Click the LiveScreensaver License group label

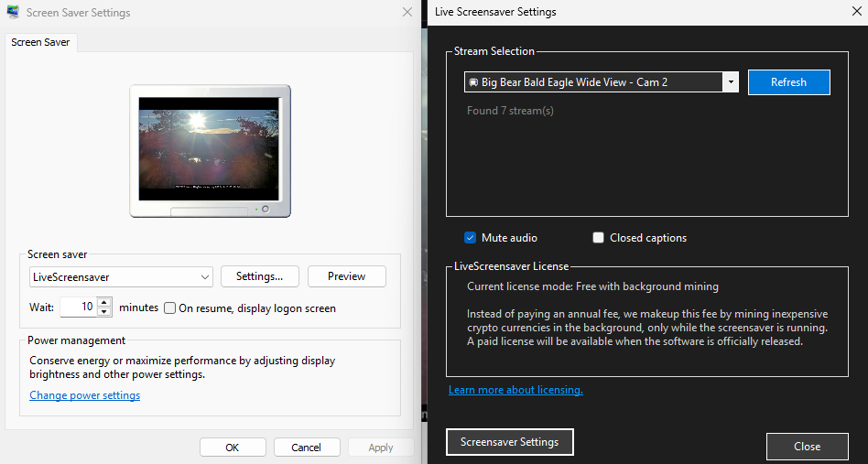pyautogui.click(x=512, y=266)
